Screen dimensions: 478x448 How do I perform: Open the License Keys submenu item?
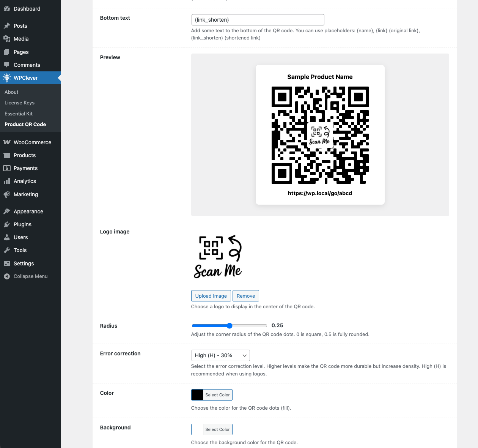click(x=19, y=103)
